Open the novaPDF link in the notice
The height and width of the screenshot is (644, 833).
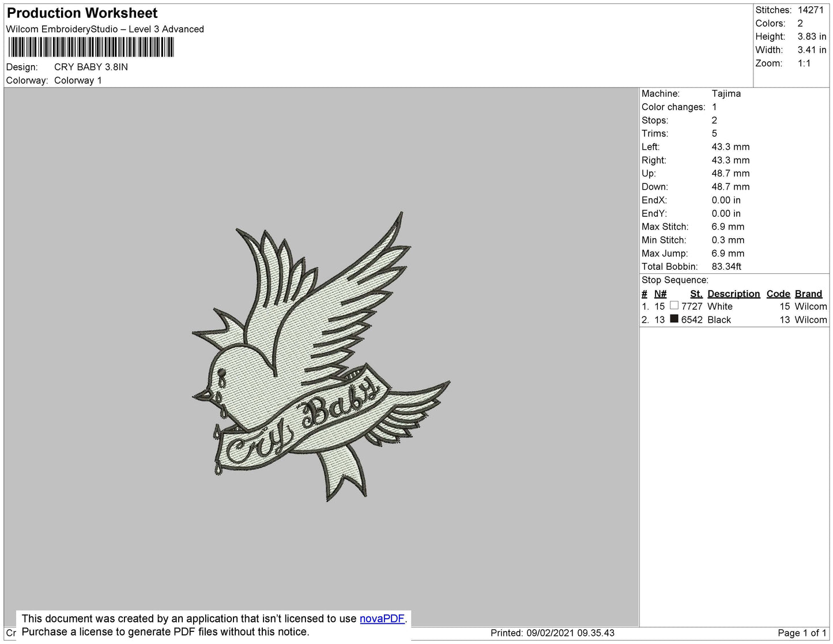[382, 619]
